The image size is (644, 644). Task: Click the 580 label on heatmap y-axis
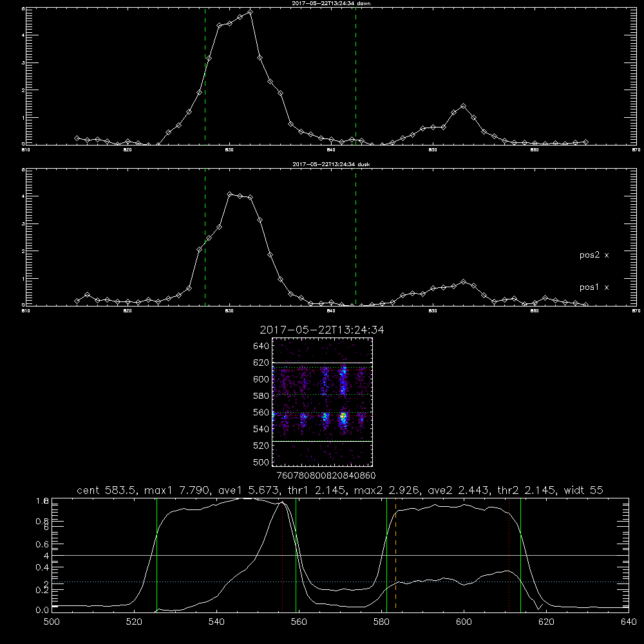(x=261, y=396)
